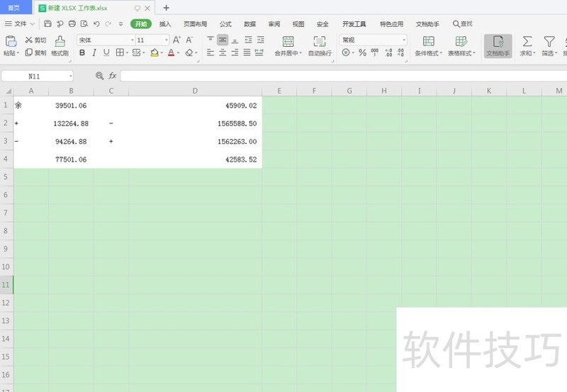Open the font name dropdown 宋体

pyautogui.click(x=133, y=40)
